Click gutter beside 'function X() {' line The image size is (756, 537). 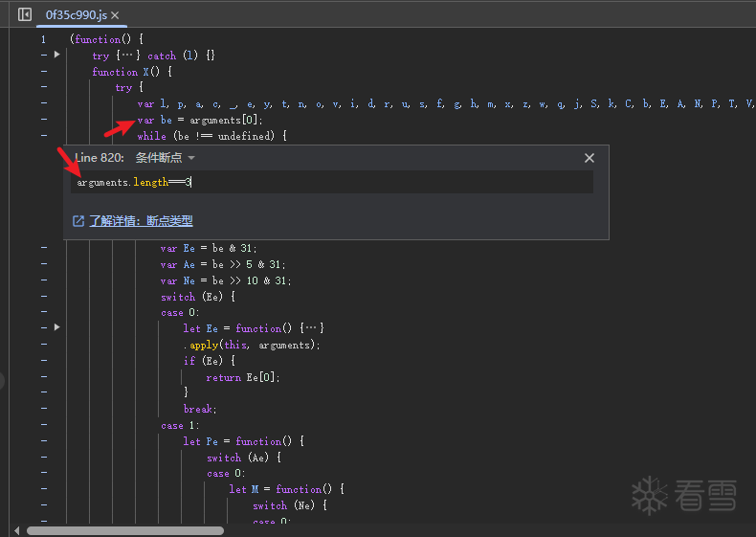tap(43, 72)
